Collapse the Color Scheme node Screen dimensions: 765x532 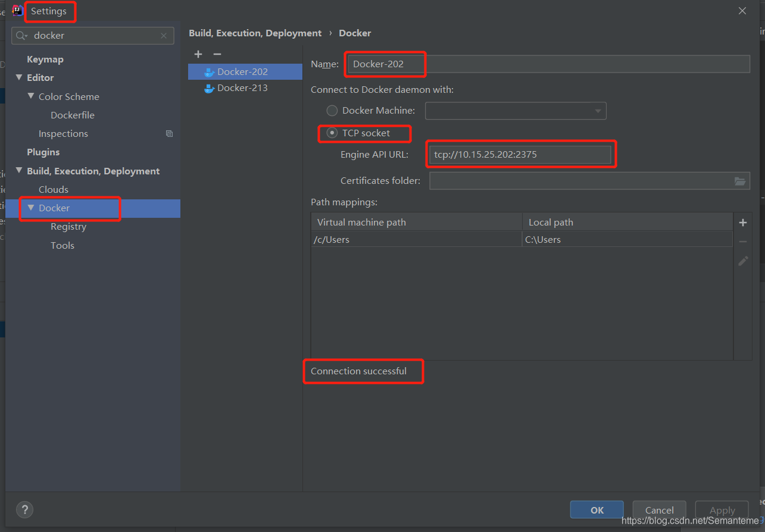coord(31,96)
